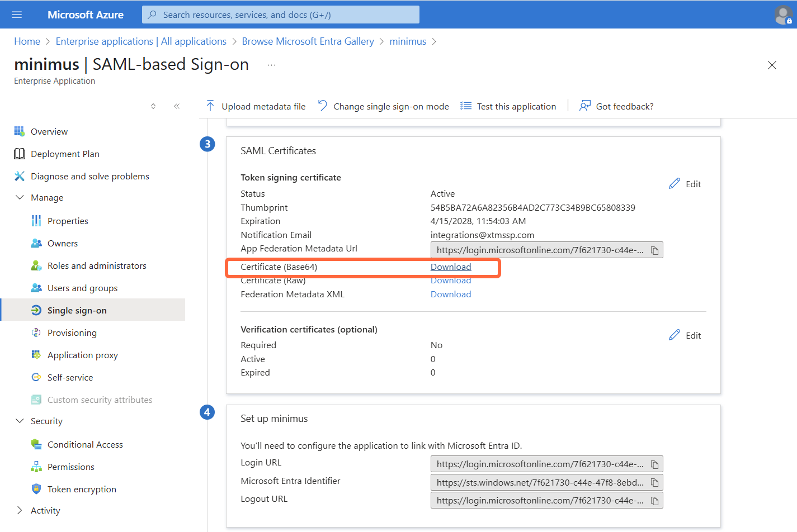797x532 pixels.
Task: Download the Base64 certificate
Action: (x=451, y=267)
